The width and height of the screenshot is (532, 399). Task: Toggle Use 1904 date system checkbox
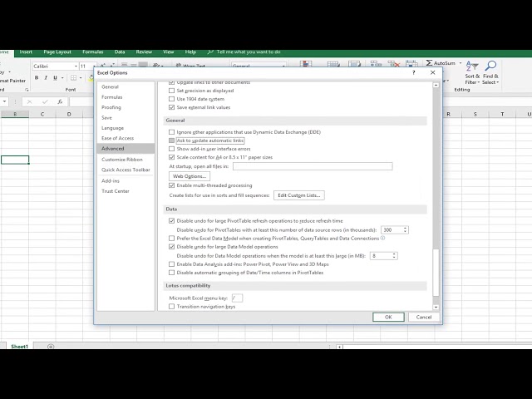tap(172, 99)
